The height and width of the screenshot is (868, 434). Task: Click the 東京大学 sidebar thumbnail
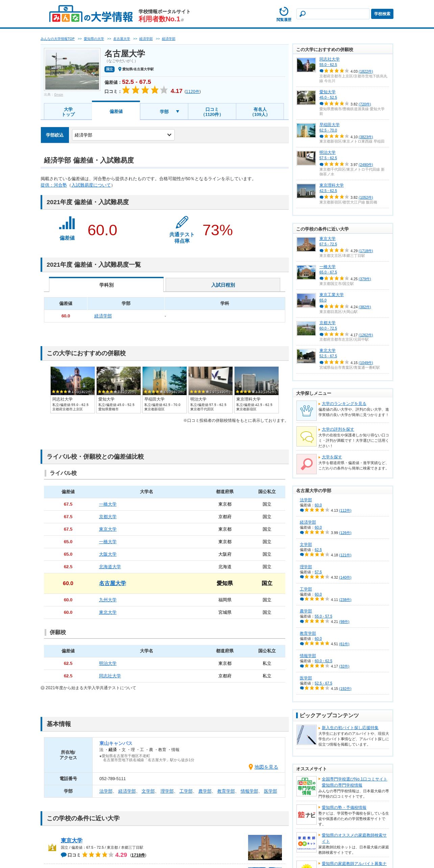tap(306, 244)
